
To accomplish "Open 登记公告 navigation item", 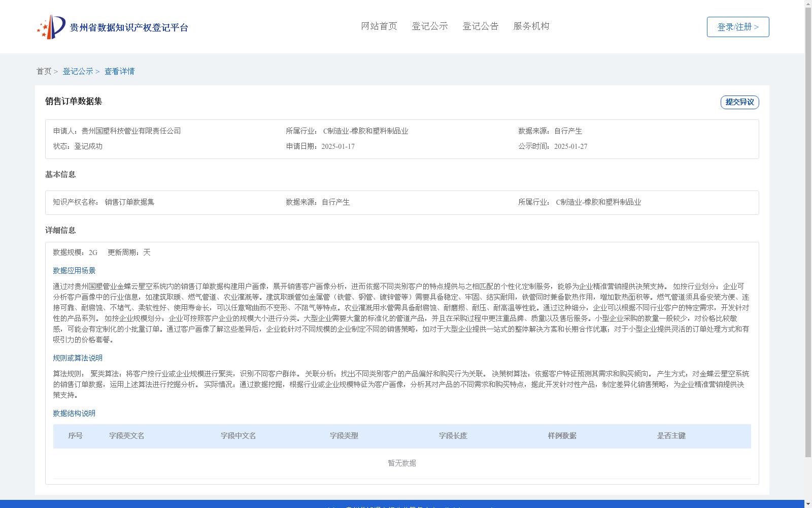I will click(481, 26).
